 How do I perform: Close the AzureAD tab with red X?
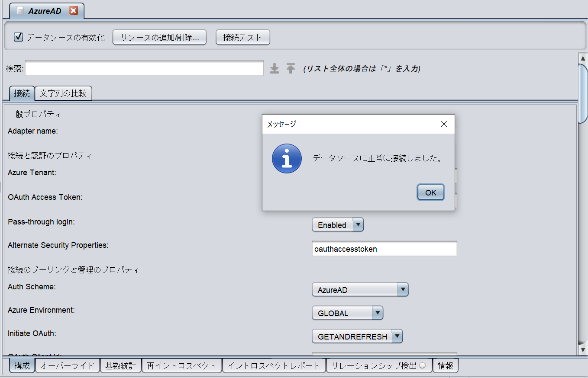click(74, 11)
